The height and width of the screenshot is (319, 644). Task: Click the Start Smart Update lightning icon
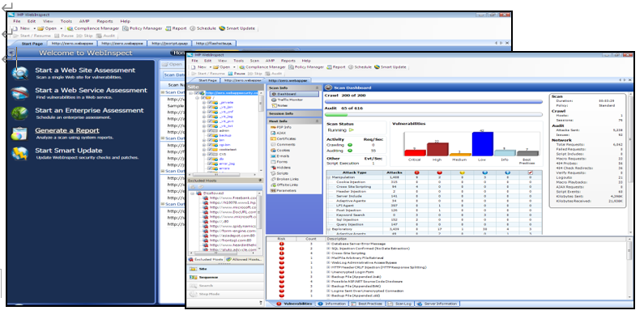(19, 154)
